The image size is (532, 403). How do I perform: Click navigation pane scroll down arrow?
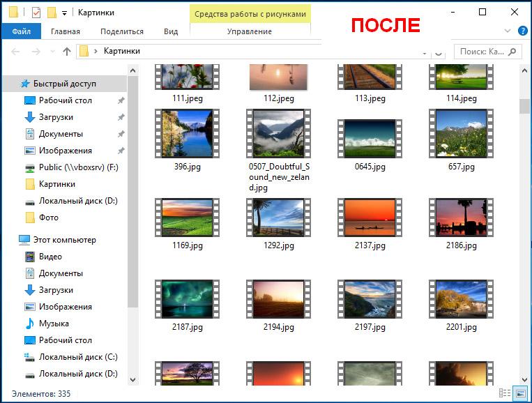coord(132,379)
